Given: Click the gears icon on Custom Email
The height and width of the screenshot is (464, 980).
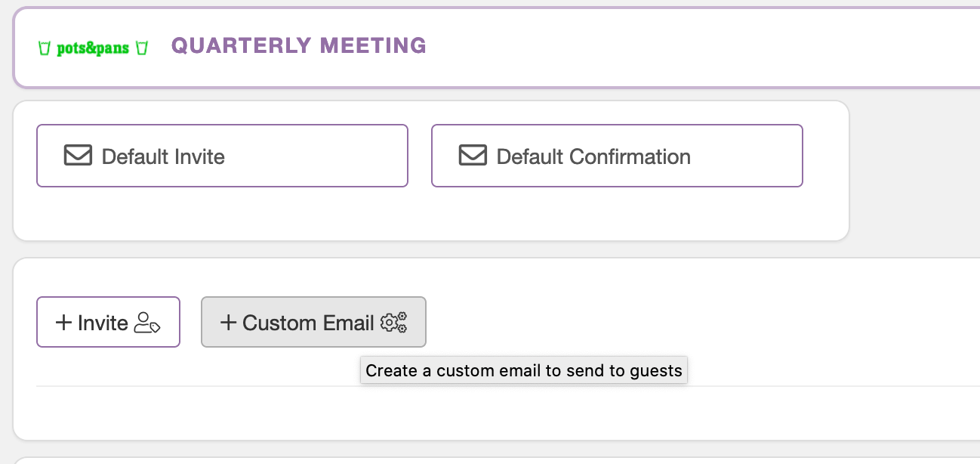Looking at the screenshot, I should pos(393,323).
